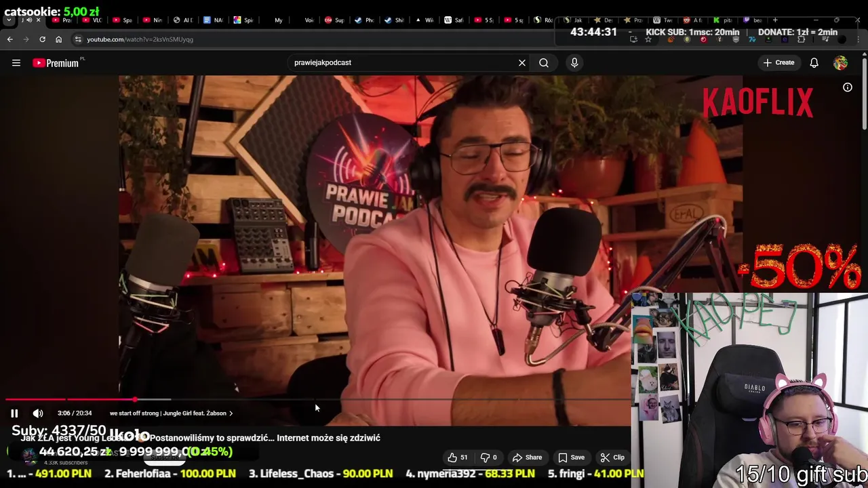The height and width of the screenshot is (488, 868).
Task: Mute the video with the speaker icon
Action: click(38, 413)
